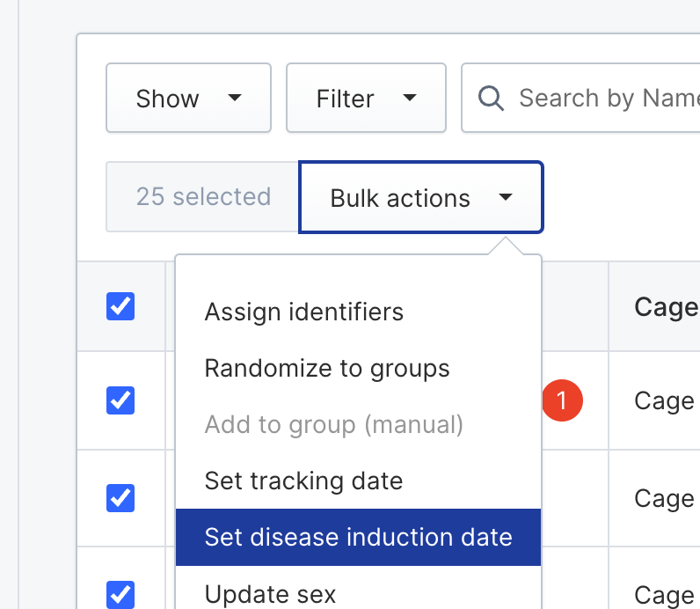Select Set tracking date option
The width and height of the screenshot is (700, 609).
(359, 481)
